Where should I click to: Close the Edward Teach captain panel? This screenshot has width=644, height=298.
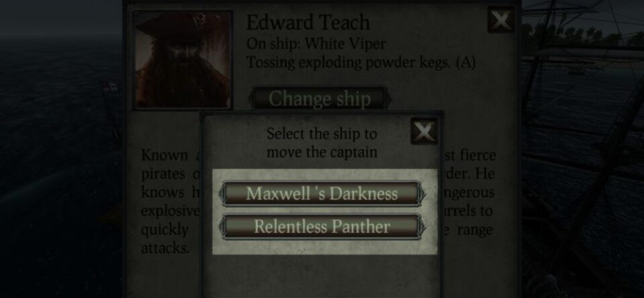[501, 19]
